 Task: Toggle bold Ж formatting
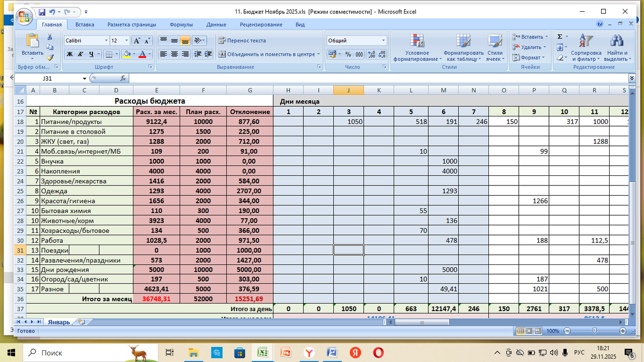(70, 54)
